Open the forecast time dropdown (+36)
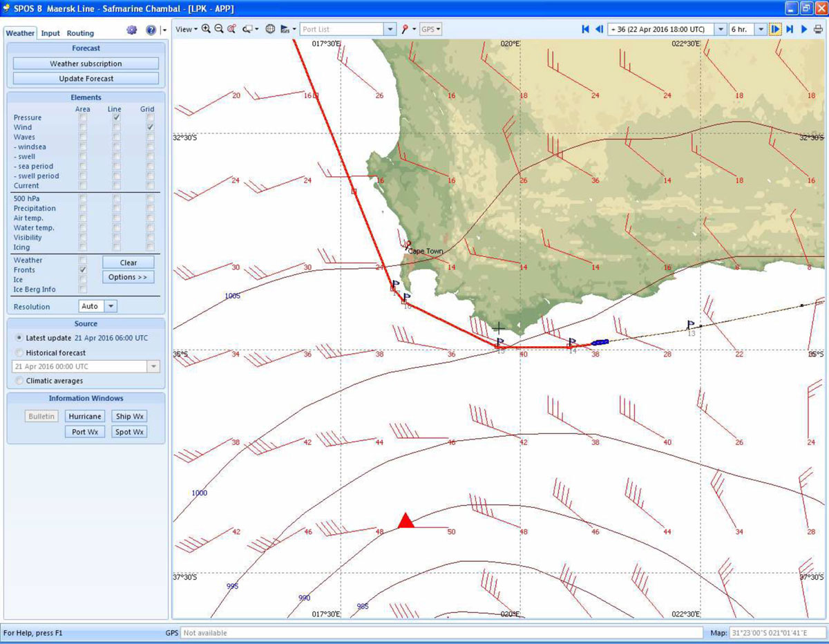 (x=721, y=29)
